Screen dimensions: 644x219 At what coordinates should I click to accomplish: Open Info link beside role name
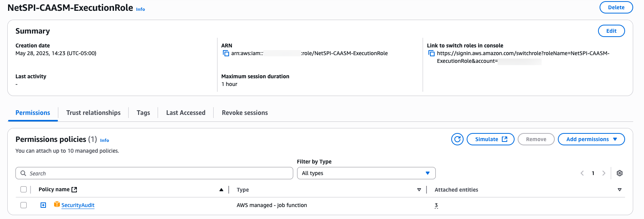click(x=141, y=9)
